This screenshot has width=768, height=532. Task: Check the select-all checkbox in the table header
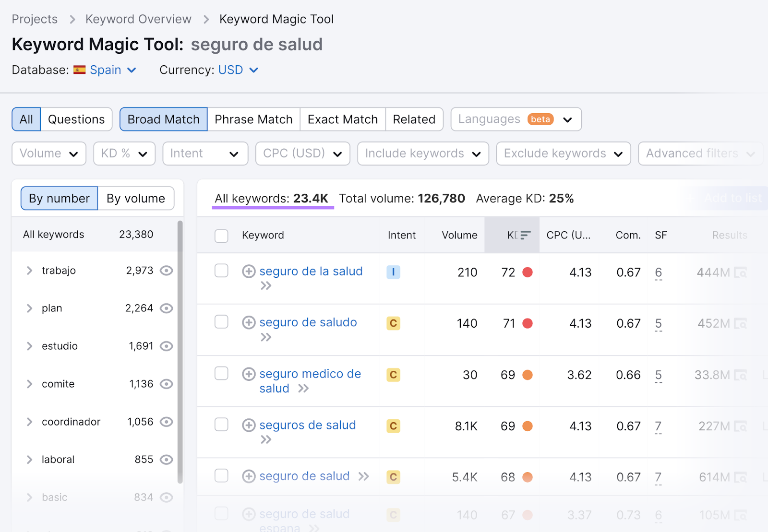coord(221,236)
